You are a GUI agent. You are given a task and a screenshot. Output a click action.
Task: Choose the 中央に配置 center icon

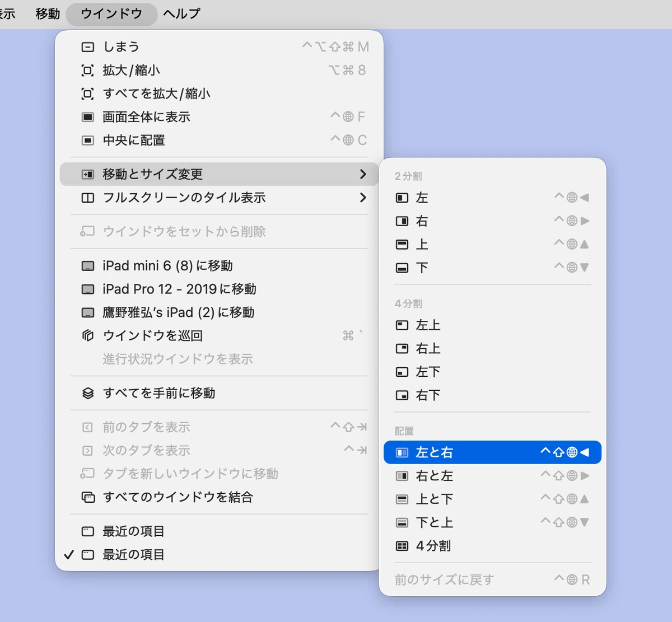click(88, 140)
